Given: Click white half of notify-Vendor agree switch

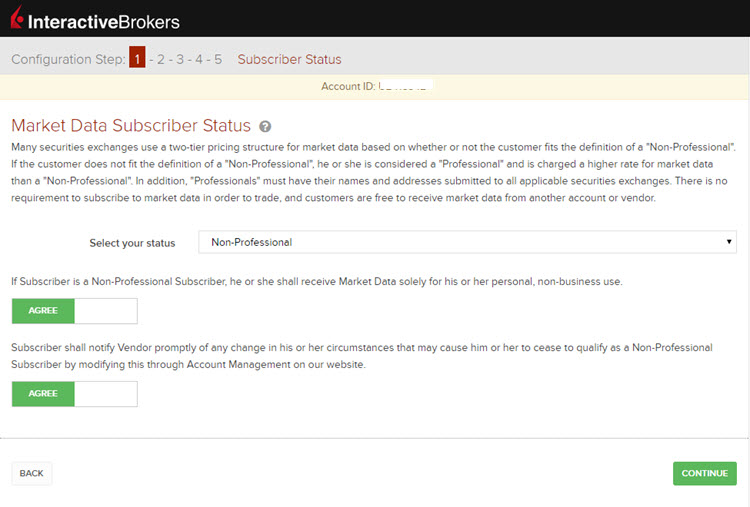Looking at the screenshot, I should point(105,394).
